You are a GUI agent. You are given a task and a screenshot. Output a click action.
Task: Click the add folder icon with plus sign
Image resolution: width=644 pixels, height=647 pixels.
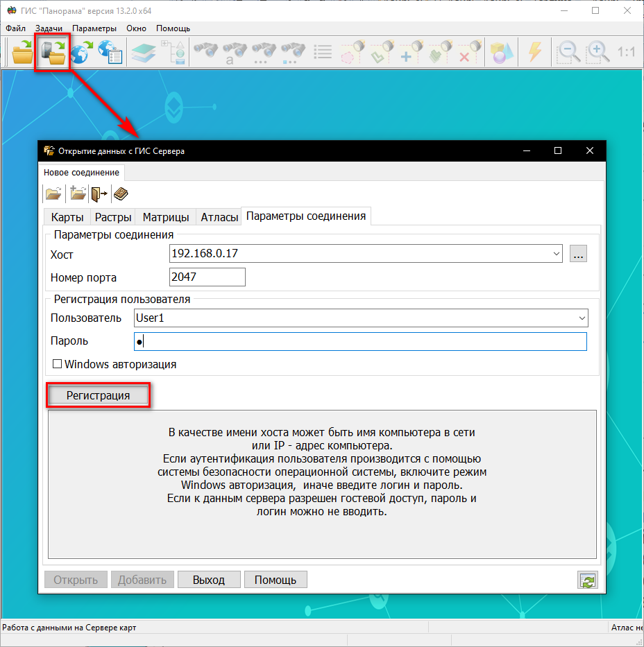[78, 193]
